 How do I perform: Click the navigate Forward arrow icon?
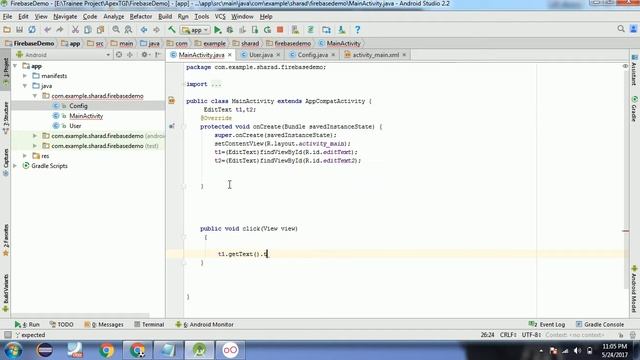[156, 29]
